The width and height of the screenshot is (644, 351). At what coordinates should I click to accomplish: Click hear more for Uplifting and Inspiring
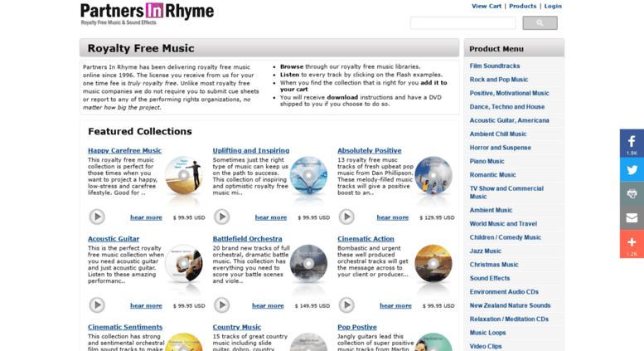tap(271, 217)
